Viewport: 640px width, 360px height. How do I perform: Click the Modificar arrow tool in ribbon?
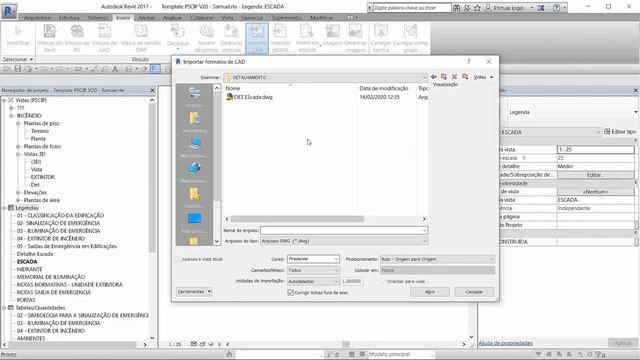[x=18, y=36]
